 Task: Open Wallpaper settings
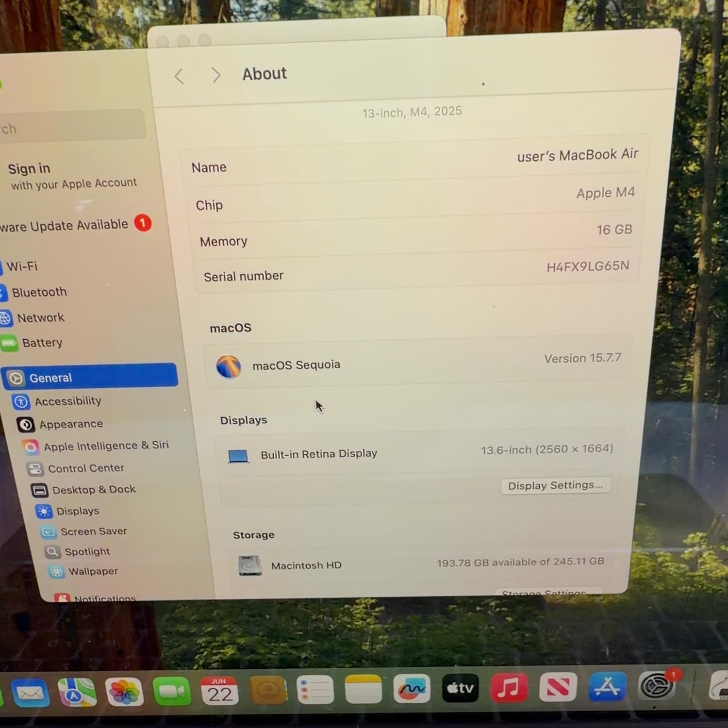point(93,571)
